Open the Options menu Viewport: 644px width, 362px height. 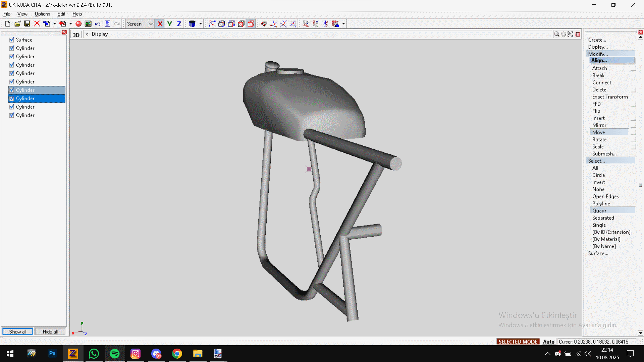pyautogui.click(x=42, y=14)
